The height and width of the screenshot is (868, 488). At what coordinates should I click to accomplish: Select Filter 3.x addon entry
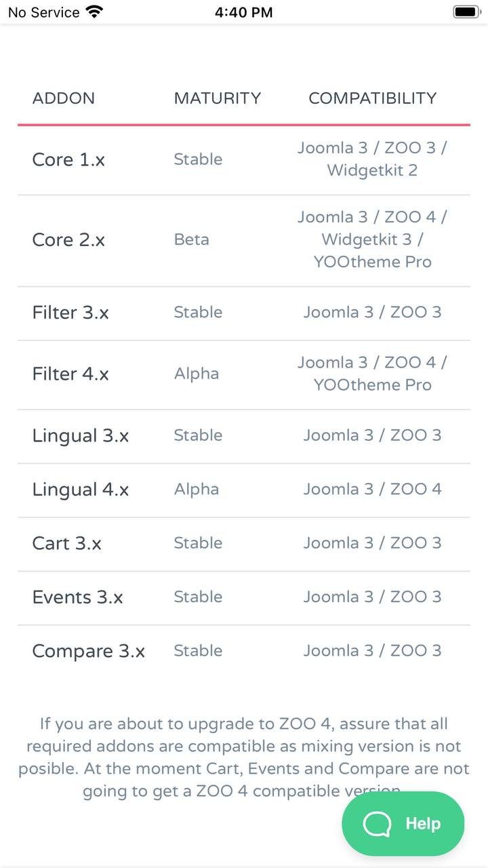(70, 313)
